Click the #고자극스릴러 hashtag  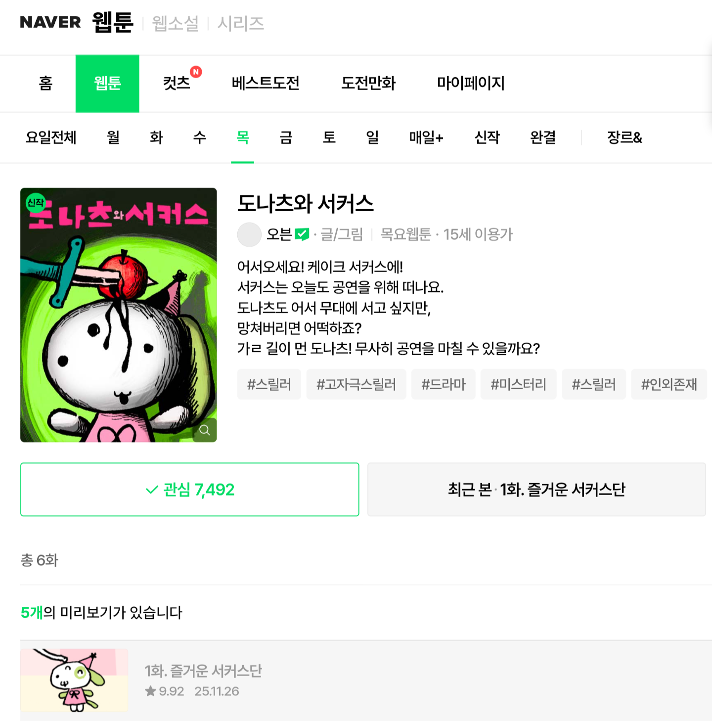point(356,384)
